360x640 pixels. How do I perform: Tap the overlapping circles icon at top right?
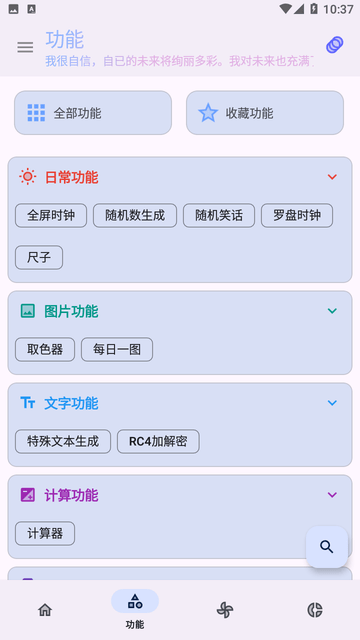(x=334, y=45)
